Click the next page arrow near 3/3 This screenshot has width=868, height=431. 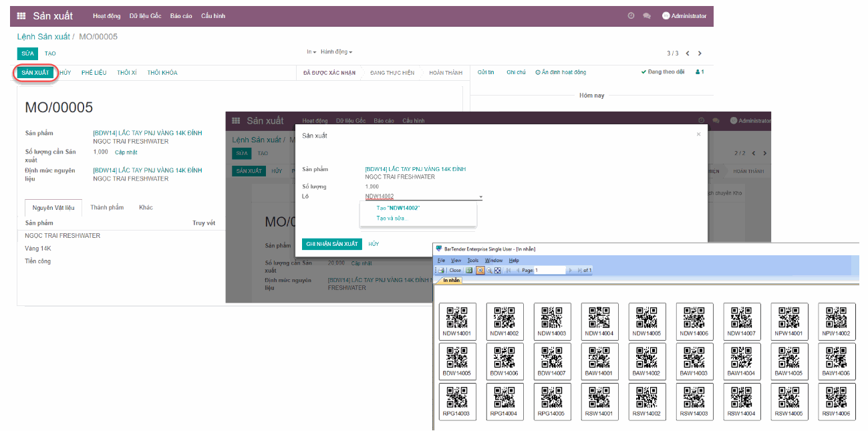(700, 53)
